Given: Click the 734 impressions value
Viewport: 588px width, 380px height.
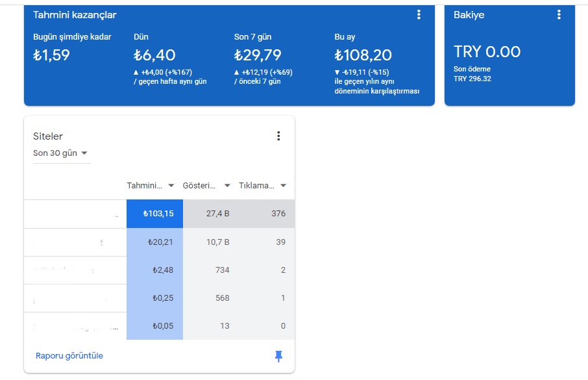Looking at the screenshot, I should click(x=223, y=270).
